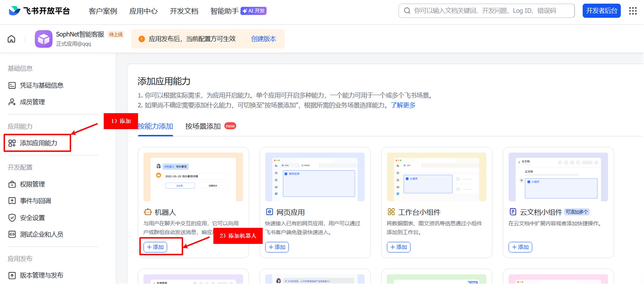Open 事件与回调 configuration
644x284 pixels.
(35, 201)
